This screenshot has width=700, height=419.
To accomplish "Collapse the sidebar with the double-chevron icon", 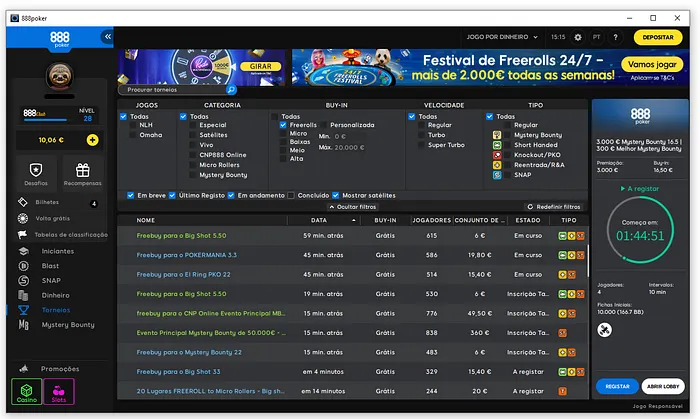I will (108, 37).
